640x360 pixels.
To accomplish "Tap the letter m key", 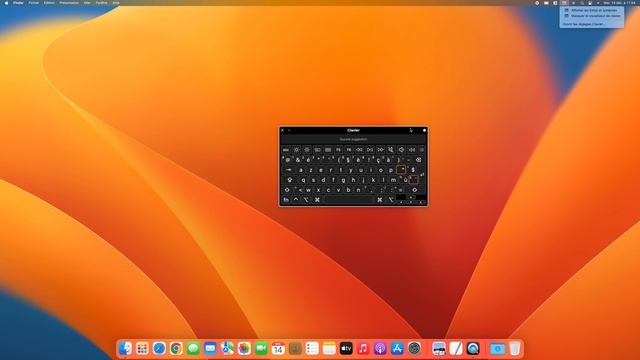I will 393,180.
